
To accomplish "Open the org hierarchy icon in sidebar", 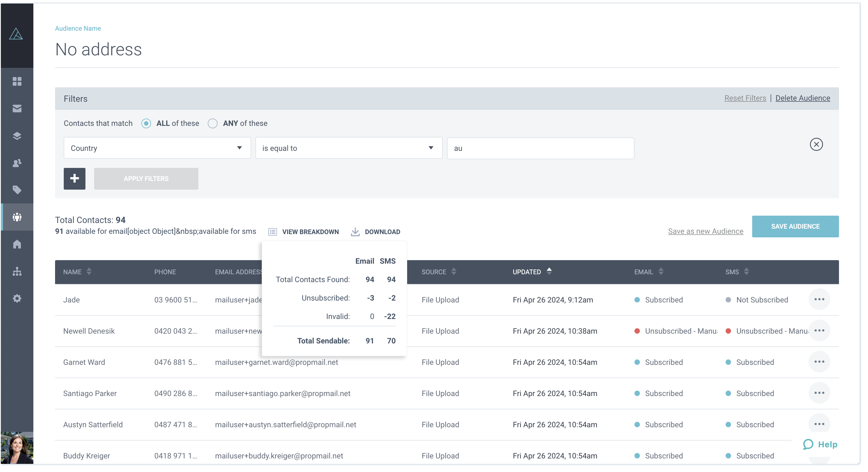I will 17,271.
